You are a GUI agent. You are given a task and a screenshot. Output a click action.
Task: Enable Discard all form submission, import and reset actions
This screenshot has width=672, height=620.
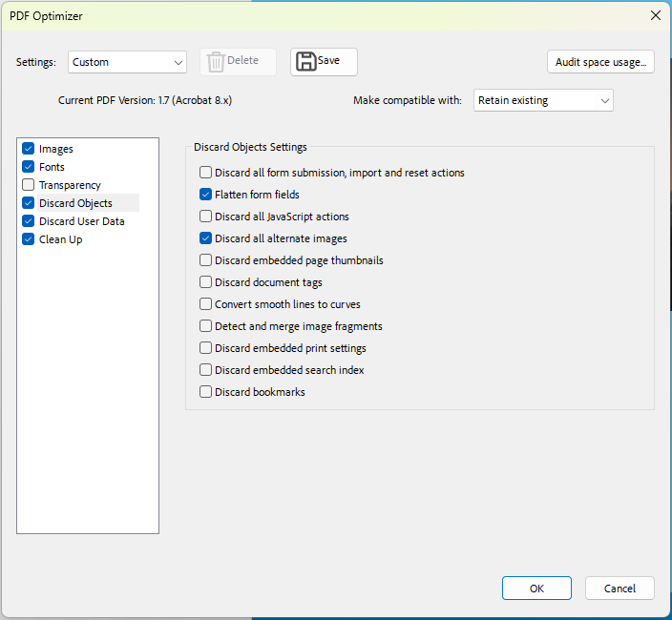click(206, 173)
